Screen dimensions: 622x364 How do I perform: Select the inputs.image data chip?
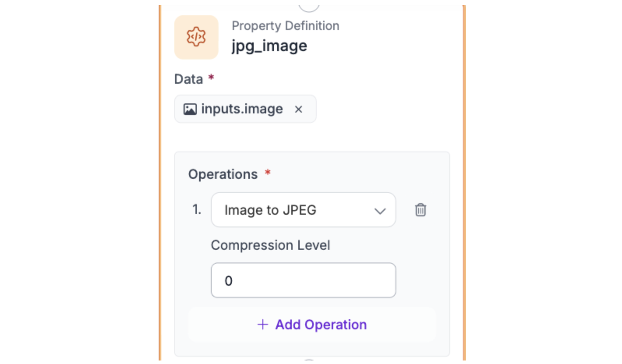point(242,109)
